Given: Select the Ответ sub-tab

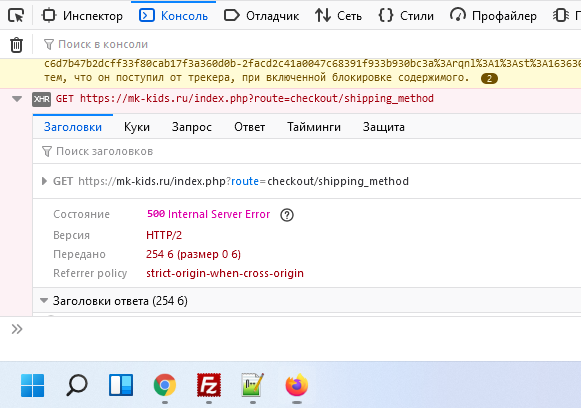Looking at the screenshot, I should 249,127.
